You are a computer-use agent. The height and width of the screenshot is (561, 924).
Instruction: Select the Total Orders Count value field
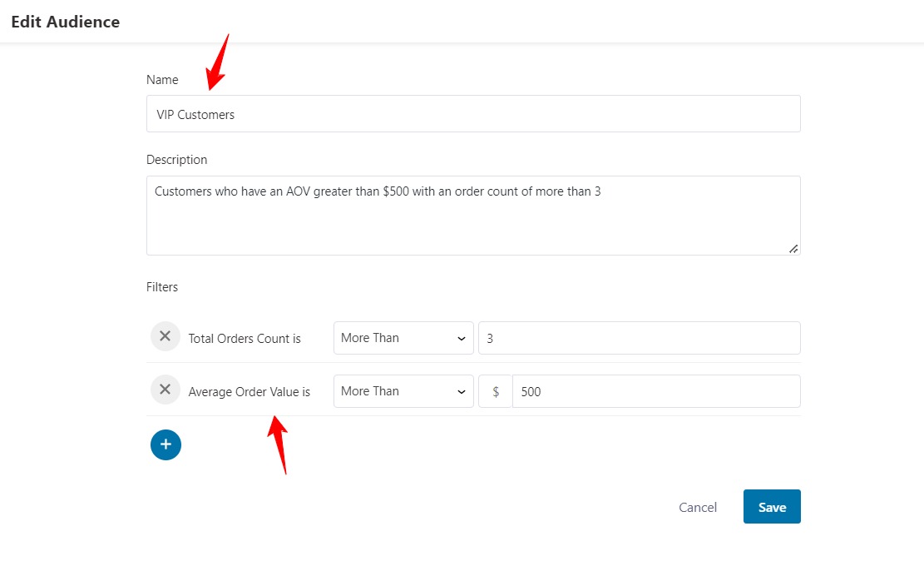click(x=639, y=338)
